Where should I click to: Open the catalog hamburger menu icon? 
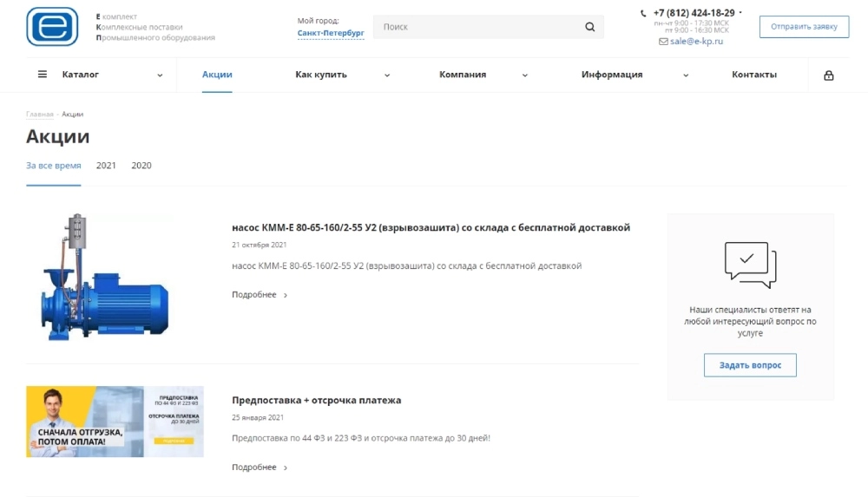(42, 75)
